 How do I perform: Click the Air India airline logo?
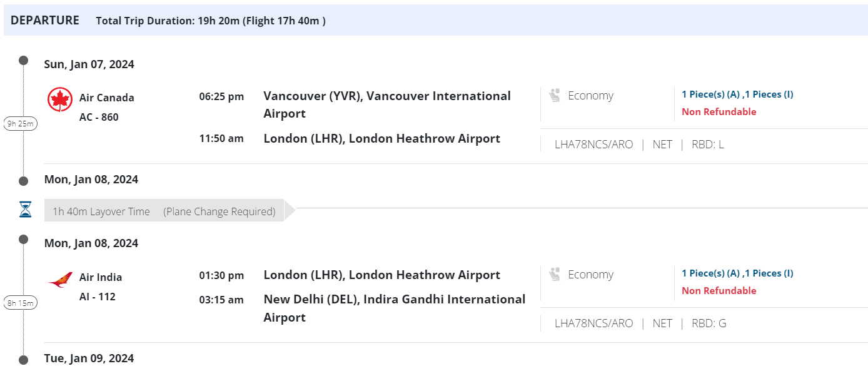60,282
